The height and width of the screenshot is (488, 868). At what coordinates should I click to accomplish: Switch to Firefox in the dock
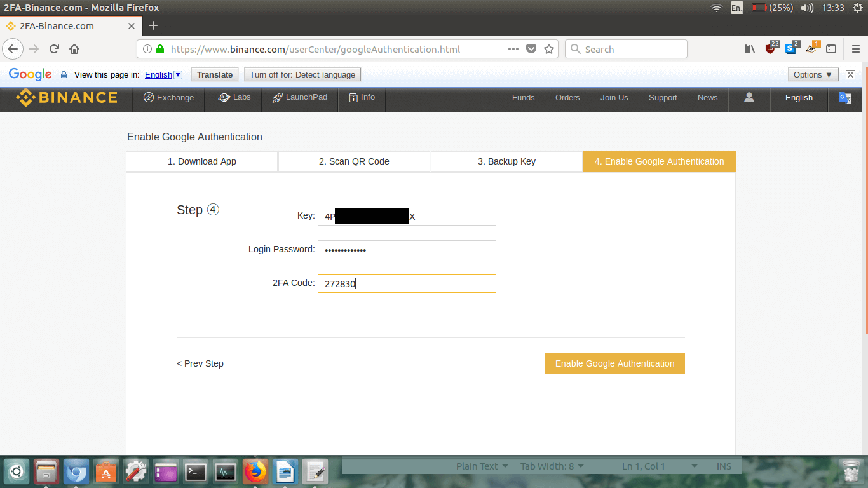(x=255, y=472)
